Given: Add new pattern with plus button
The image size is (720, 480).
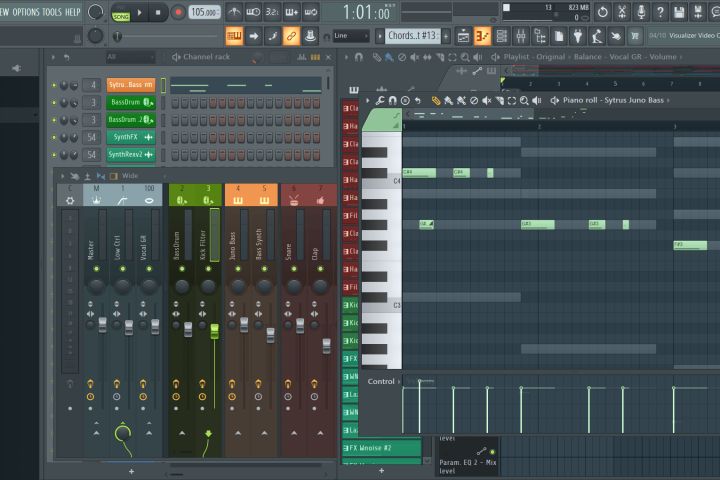Looking at the screenshot, I should tap(446, 36).
